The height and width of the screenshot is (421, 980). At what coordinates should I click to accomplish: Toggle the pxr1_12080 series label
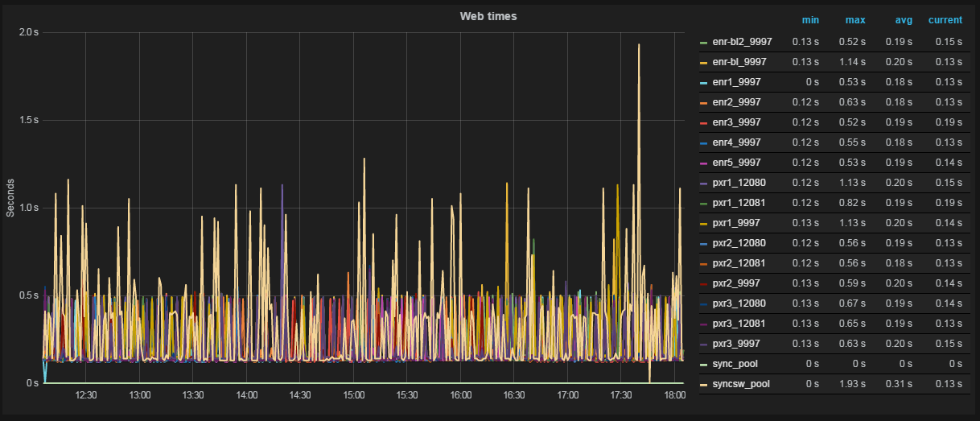pos(739,183)
